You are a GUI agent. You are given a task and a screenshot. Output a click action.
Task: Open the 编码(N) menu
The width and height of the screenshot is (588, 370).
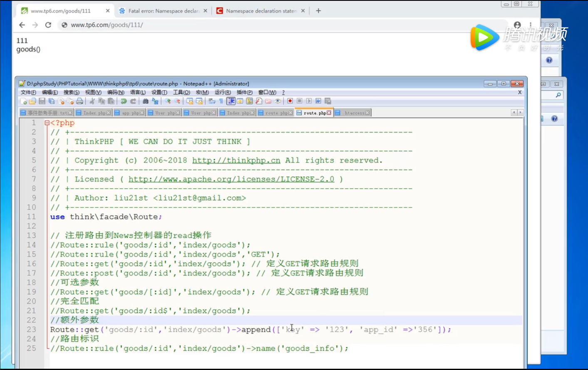point(116,92)
